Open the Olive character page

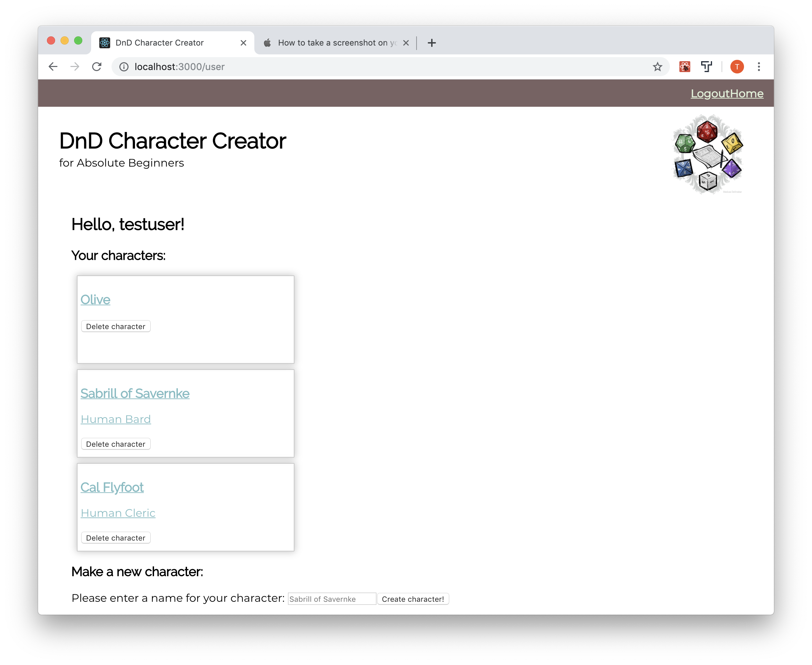click(x=95, y=300)
